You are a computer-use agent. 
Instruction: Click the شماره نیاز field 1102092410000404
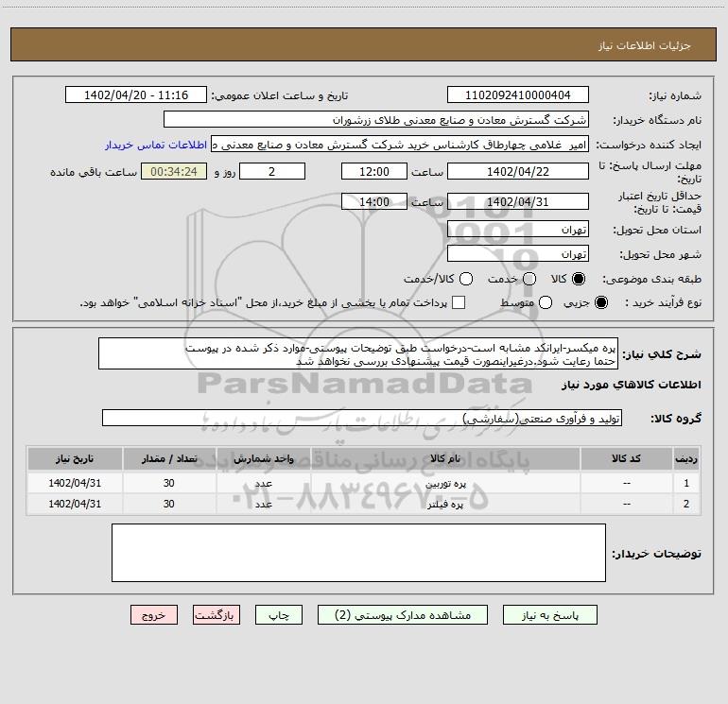[518, 95]
